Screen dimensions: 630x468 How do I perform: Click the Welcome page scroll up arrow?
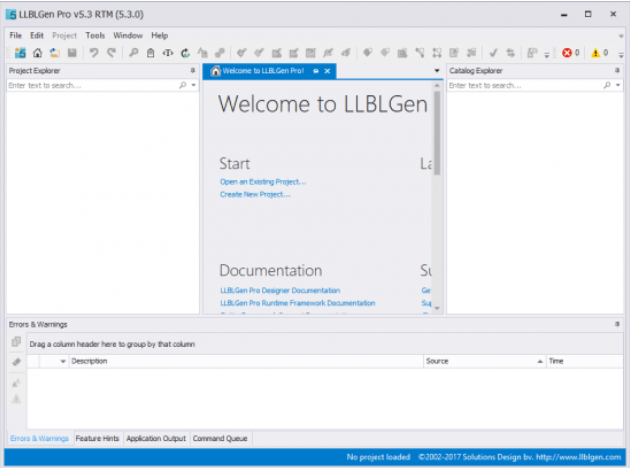point(437,85)
